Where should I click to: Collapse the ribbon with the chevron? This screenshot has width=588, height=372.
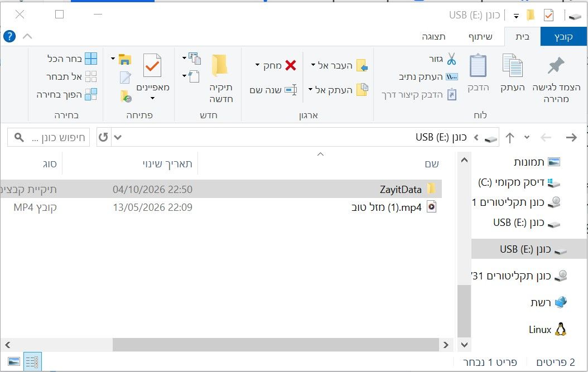(x=27, y=36)
